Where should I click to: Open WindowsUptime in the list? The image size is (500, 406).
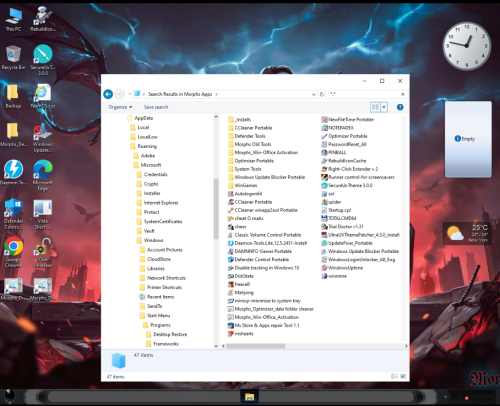[342, 268]
